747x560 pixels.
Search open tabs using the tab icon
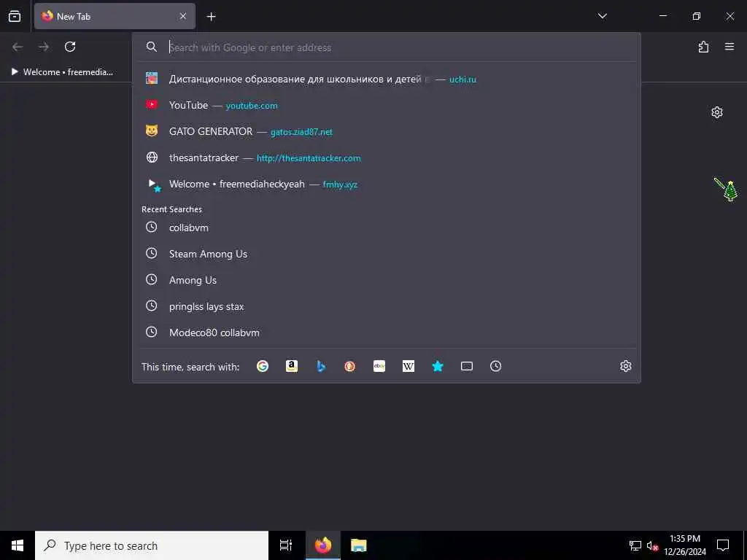[x=467, y=366]
